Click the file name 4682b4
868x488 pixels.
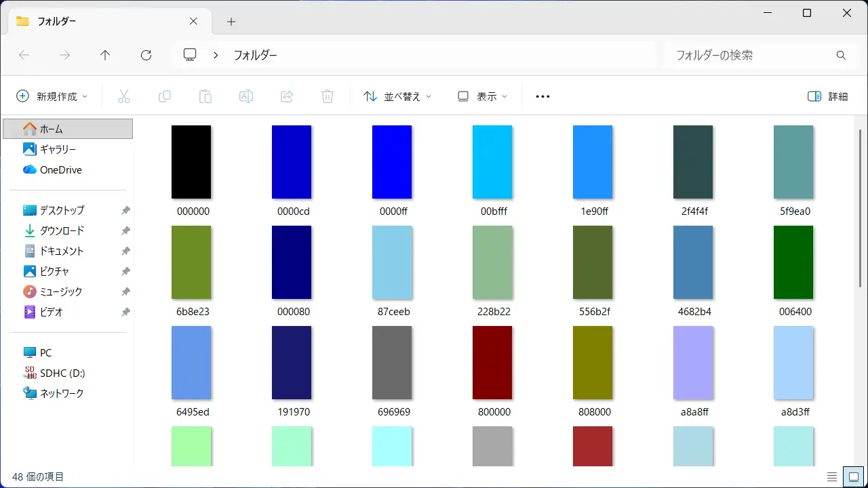point(695,312)
